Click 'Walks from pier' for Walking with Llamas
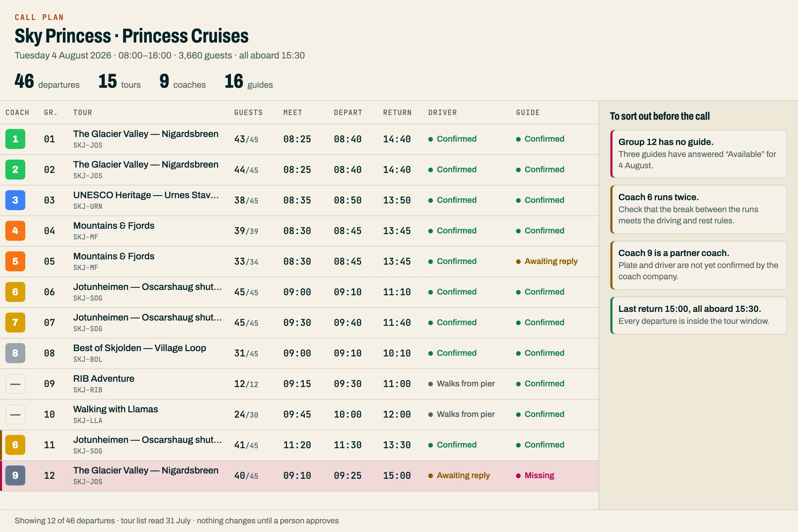798x532 pixels. 462,414
